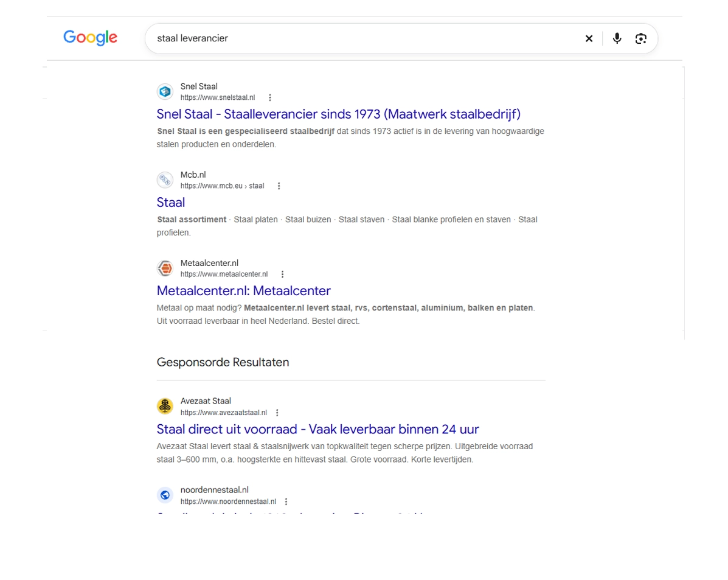Open the three-dot menu next to snelstaal.nl
Viewport: 728px width, 580px height.
(270, 97)
